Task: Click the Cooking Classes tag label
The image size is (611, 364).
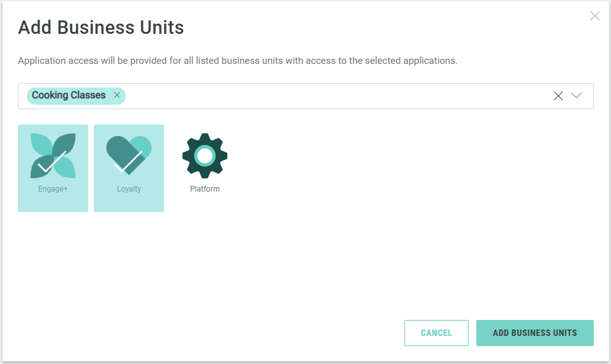Action: click(69, 95)
